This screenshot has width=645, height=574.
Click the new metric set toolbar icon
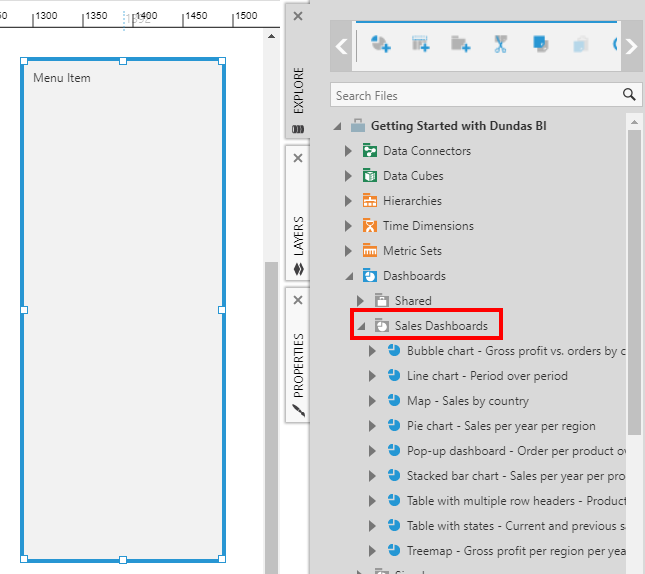point(420,45)
